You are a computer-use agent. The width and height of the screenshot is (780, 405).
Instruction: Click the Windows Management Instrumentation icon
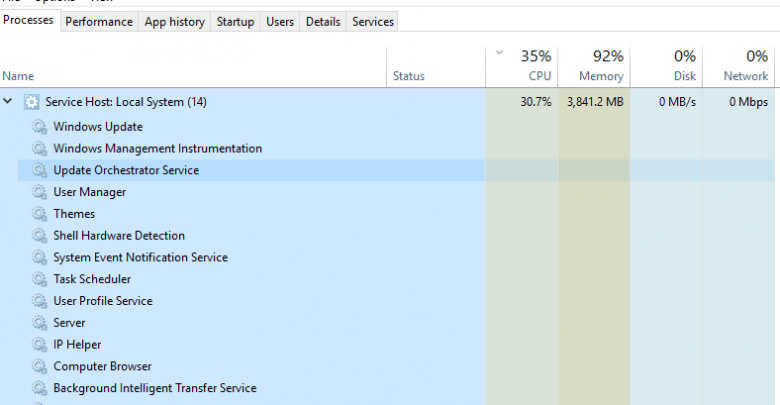coord(40,148)
